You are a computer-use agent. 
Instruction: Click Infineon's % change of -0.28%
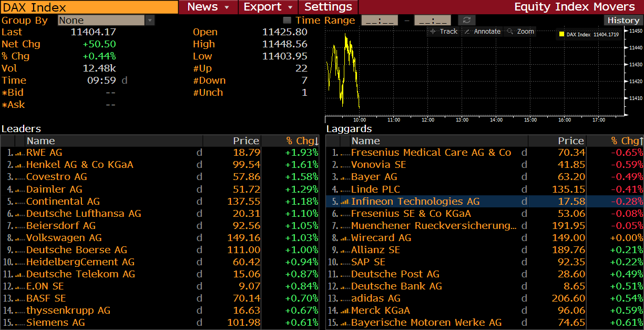click(x=627, y=201)
